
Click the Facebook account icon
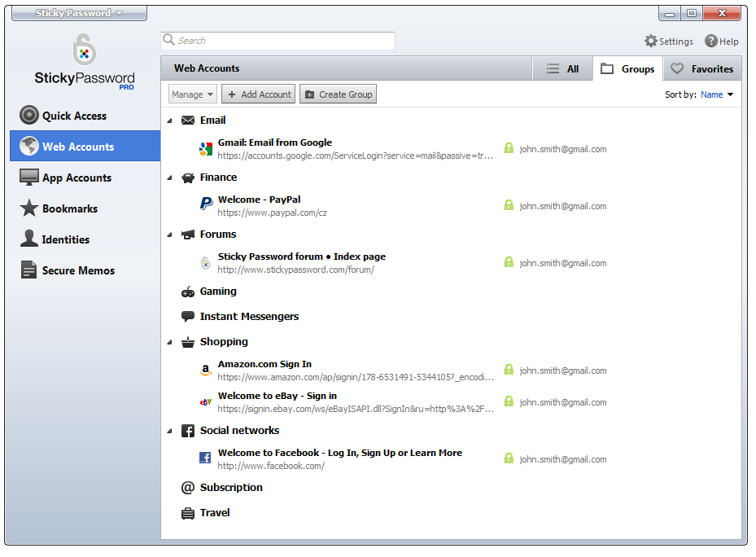[206, 458]
